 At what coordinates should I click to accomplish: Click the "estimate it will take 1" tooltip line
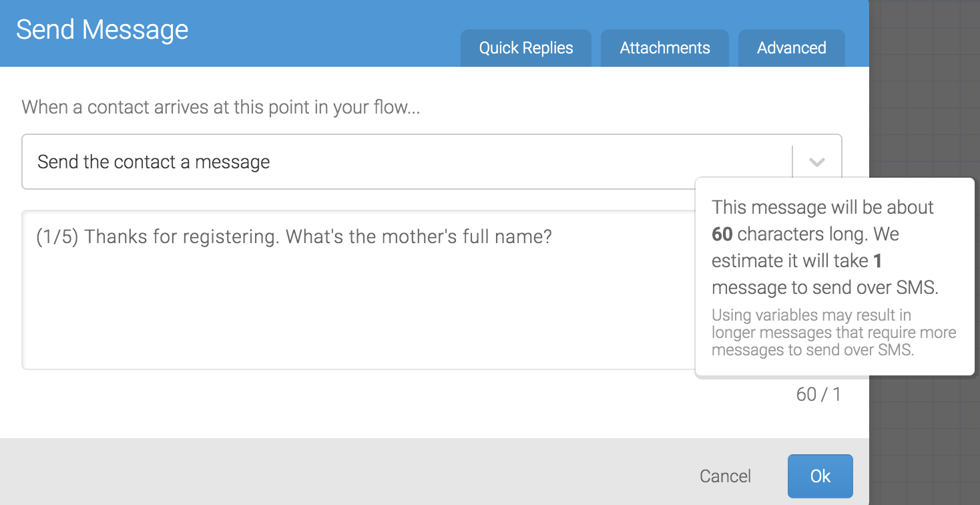coord(797,261)
